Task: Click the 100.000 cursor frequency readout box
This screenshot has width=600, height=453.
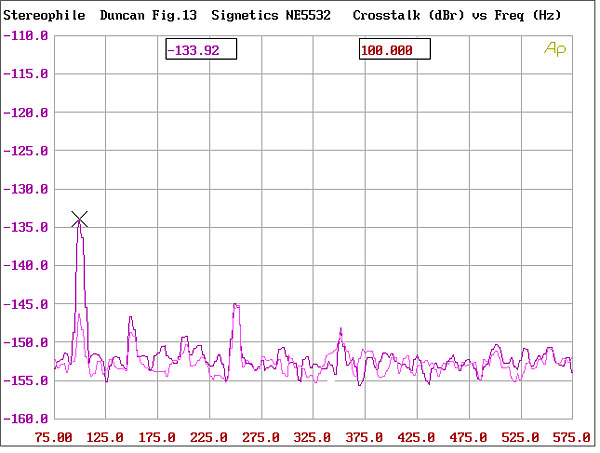Action: click(x=395, y=49)
